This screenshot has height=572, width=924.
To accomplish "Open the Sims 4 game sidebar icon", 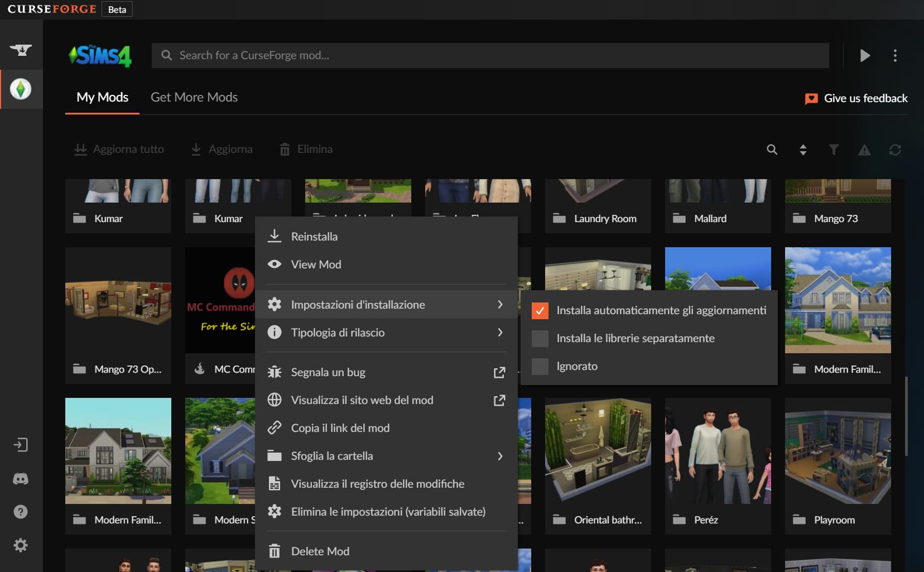I will 21,89.
